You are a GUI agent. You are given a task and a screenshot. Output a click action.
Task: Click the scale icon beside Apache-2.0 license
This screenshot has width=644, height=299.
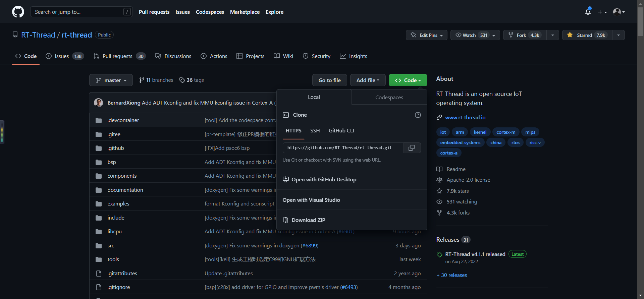[439, 180]
